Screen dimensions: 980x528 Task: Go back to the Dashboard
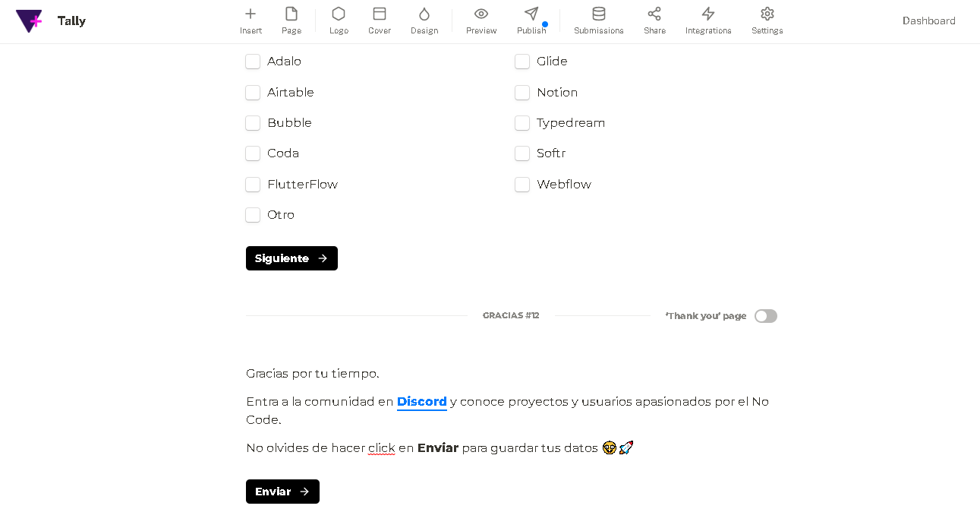click(x=928, y=21)
